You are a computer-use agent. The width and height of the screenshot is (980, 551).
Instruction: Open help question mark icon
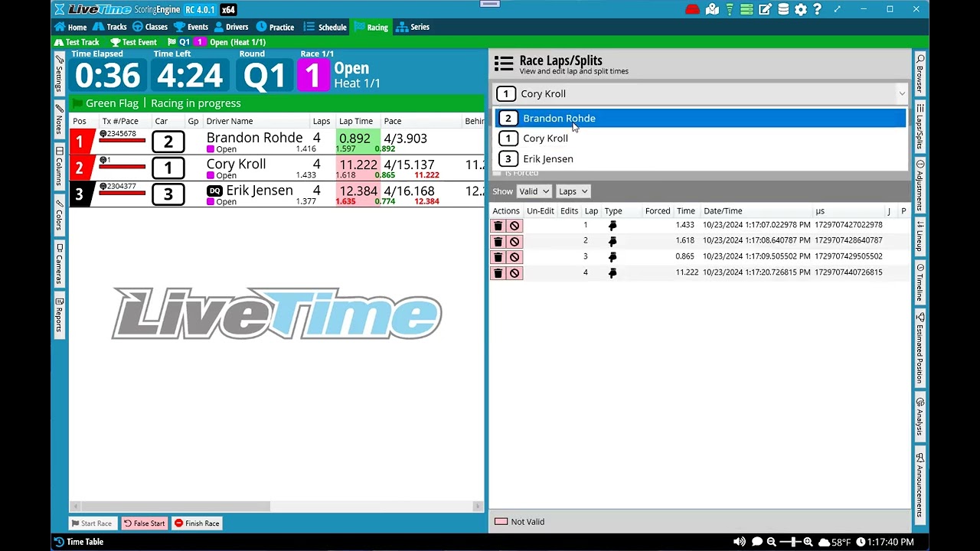[x=818, y=9]
